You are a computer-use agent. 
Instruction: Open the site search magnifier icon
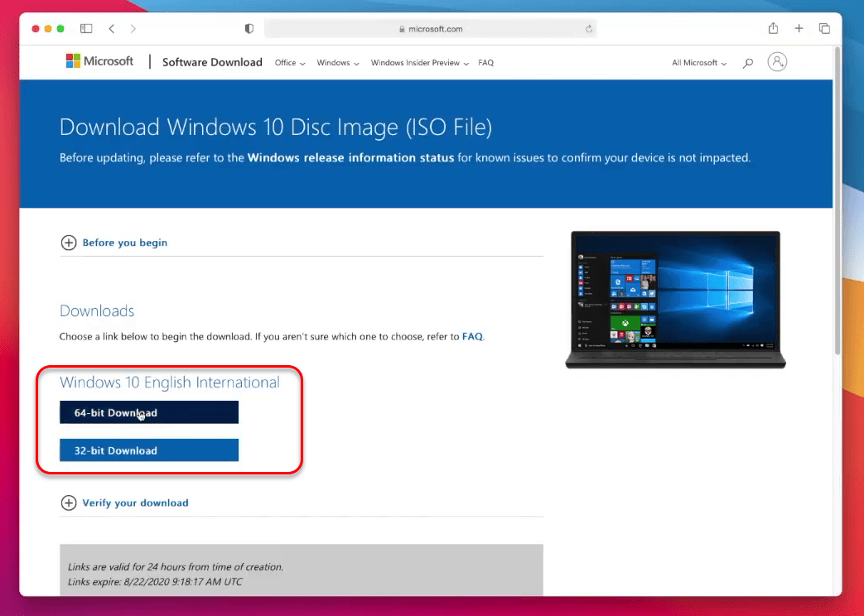(x=748, y=63)
